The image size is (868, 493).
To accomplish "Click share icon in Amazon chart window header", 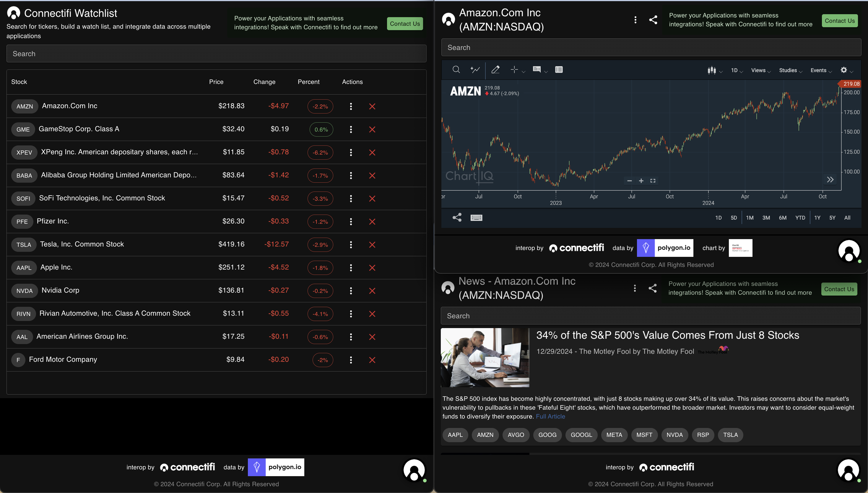I will [x=653, y=20].
